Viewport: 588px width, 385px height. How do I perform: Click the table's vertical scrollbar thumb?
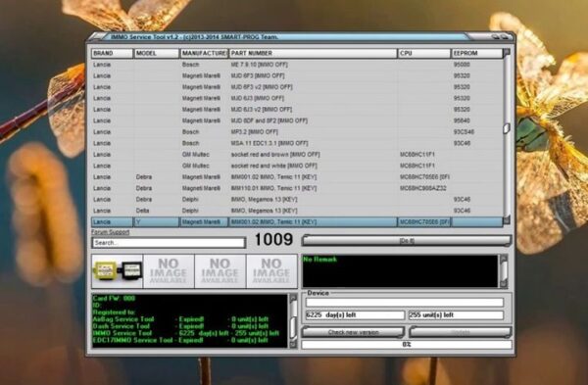point(507,128)
